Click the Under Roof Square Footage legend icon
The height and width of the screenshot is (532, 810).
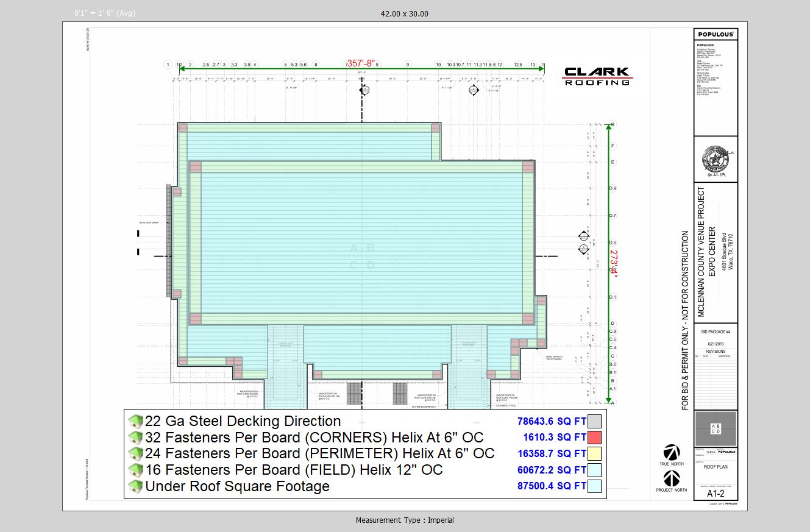pos(135,486)
